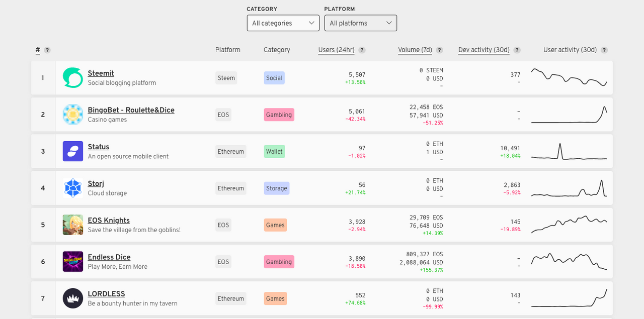The image size is (644, 319).
Task: Open the LORDLESS dapp link
Action: [x=106, y=294]
